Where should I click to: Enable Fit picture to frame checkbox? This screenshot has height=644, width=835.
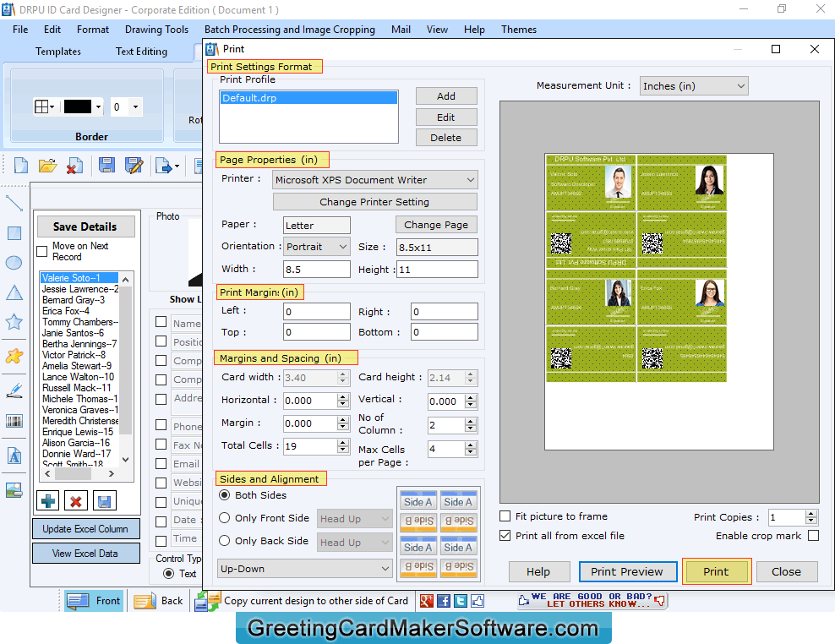tap(505, 516)
